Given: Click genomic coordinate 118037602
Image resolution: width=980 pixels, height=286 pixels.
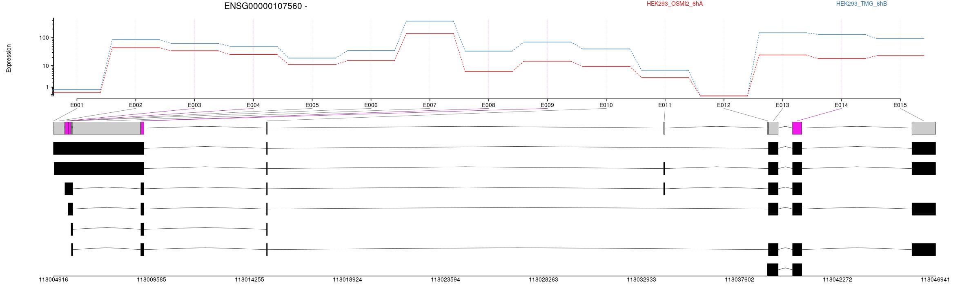Looking at the screenshot, I should click(739, 280).
